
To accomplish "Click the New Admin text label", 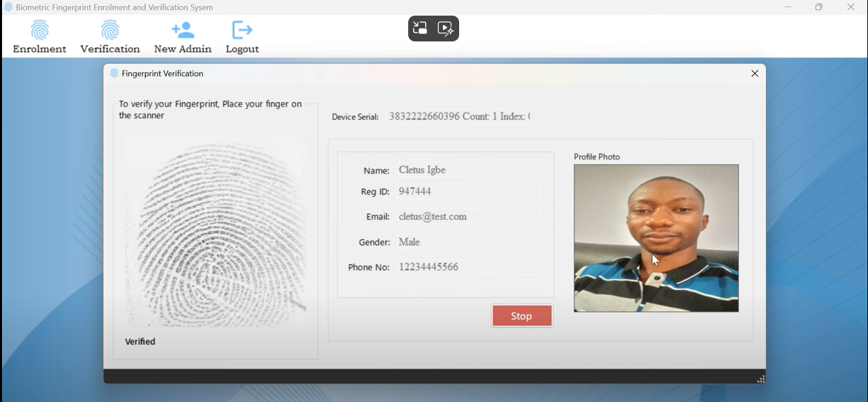I will click(183, 49).
